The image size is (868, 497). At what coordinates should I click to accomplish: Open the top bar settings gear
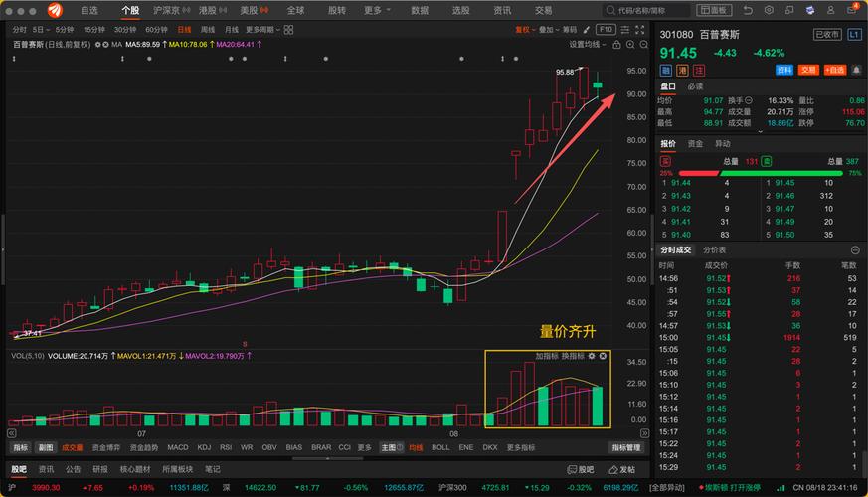769,10
